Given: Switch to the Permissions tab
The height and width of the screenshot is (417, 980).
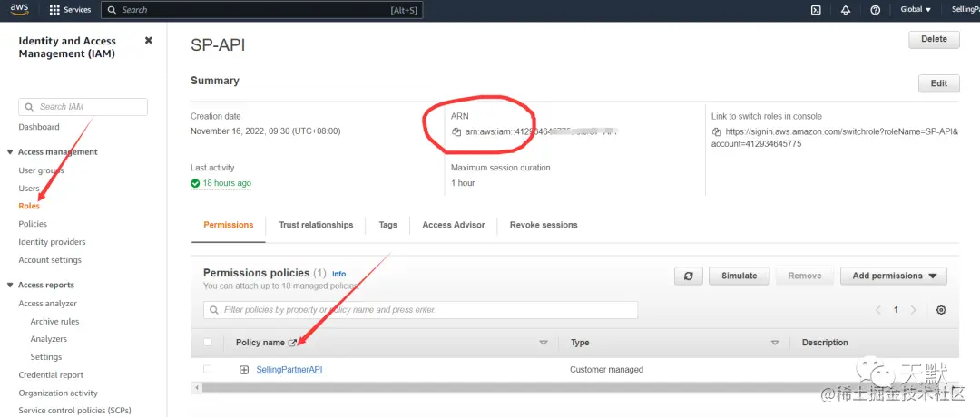Looking at the screenshot, I should (x=228, y=225).
